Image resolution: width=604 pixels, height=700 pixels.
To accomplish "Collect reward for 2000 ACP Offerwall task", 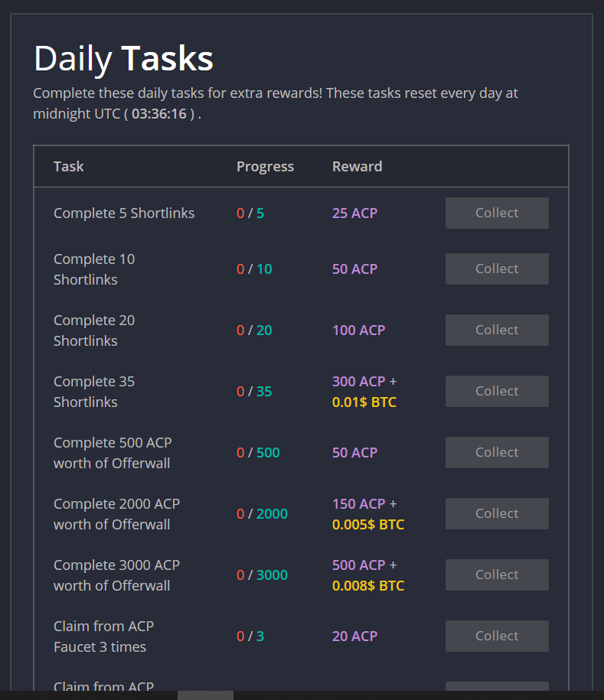I will 497,513.
